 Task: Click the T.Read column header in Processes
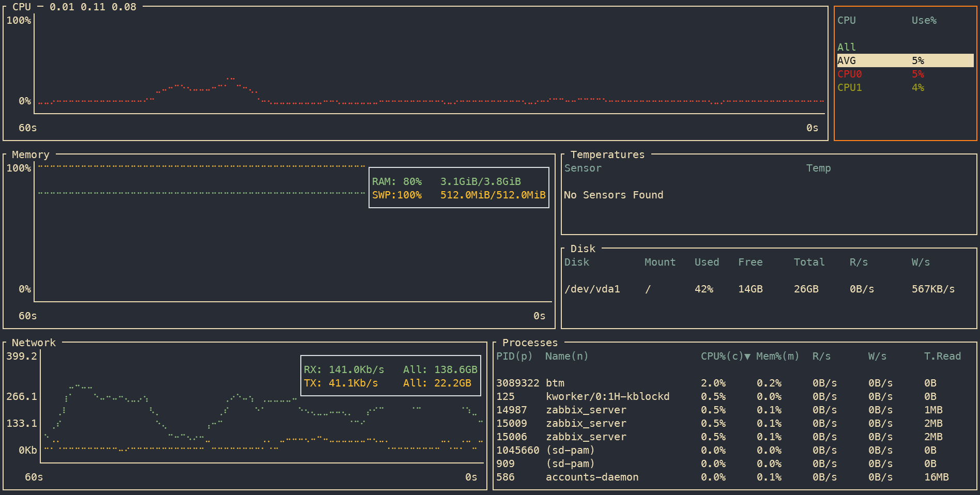pyautogui.click(x=942, y=356)
